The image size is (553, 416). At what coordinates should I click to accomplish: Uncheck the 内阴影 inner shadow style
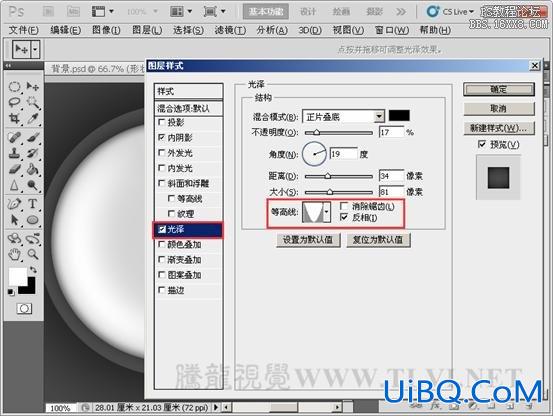coord(162,137)
